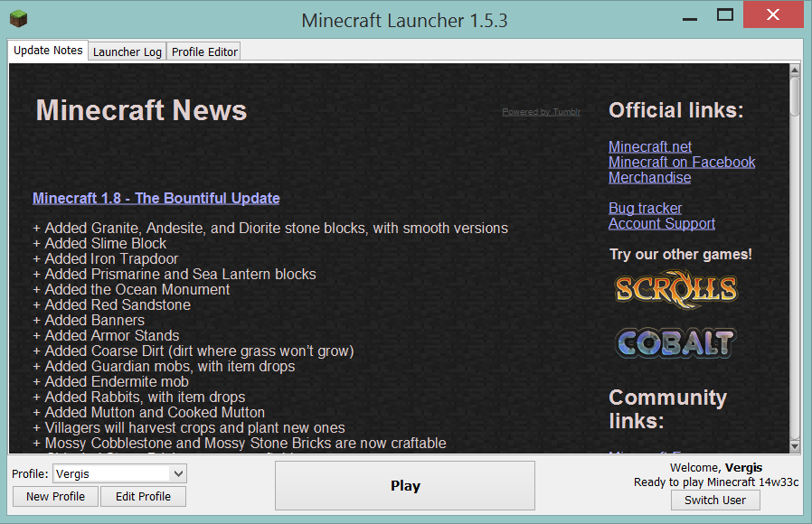
Task: Click the 'Added the Ocean Monument' line
Action: pos(131,290)
